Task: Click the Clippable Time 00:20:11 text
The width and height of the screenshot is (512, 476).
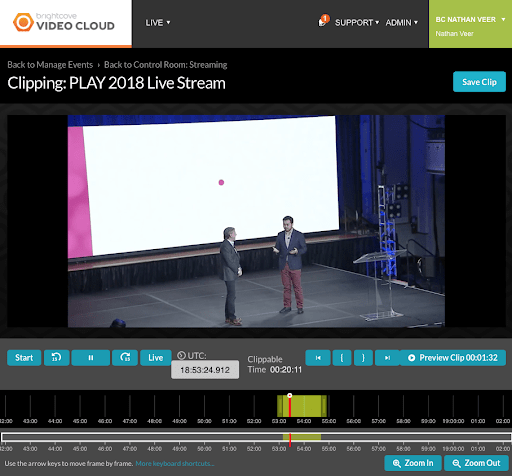Action: pos(274,364)
